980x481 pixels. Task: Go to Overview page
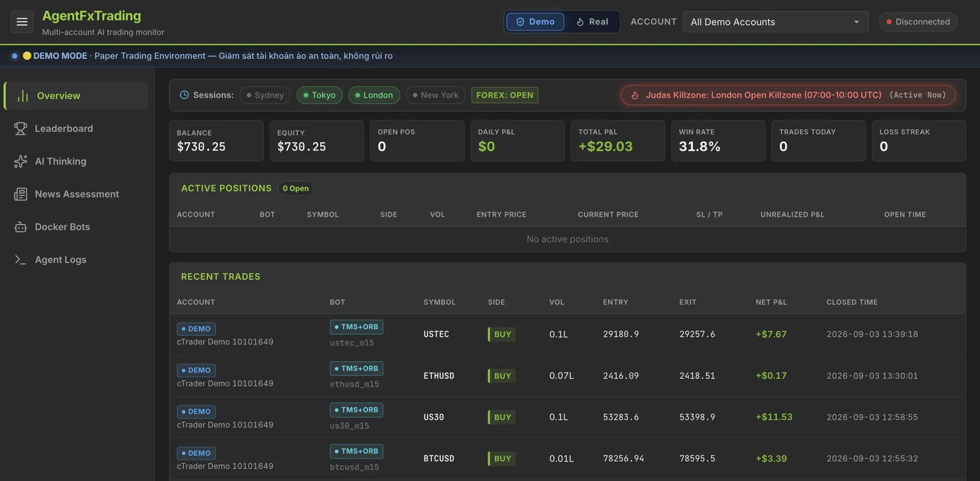pos(76,96)
